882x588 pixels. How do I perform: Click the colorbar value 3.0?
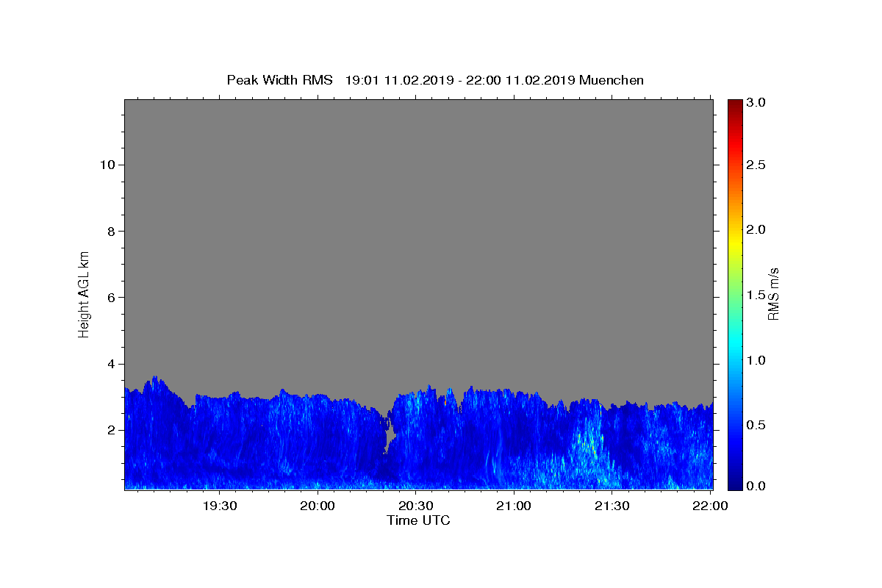pos(756,103)
